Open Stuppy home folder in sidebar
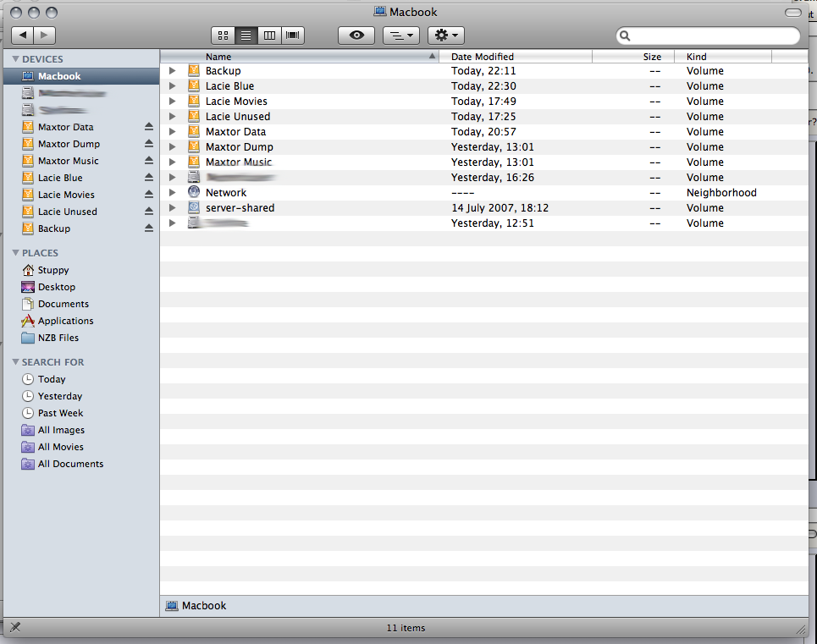 (81, 270)
